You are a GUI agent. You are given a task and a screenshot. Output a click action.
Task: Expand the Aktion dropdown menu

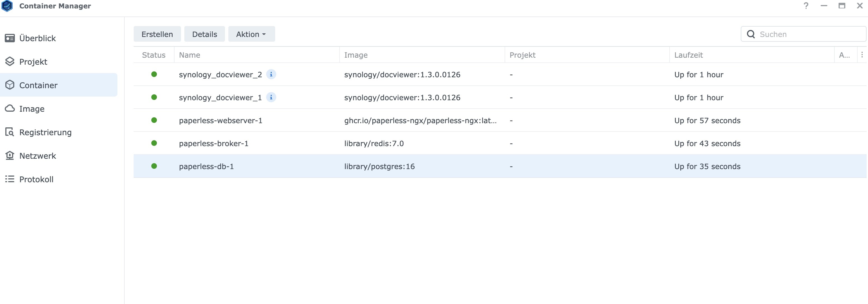coord(251,34)
